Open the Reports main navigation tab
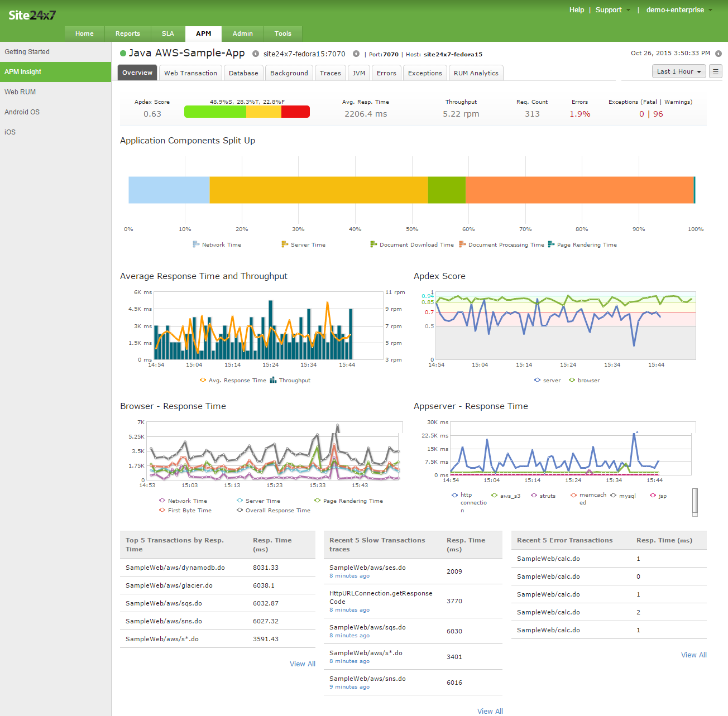 [x=127, y=33]
